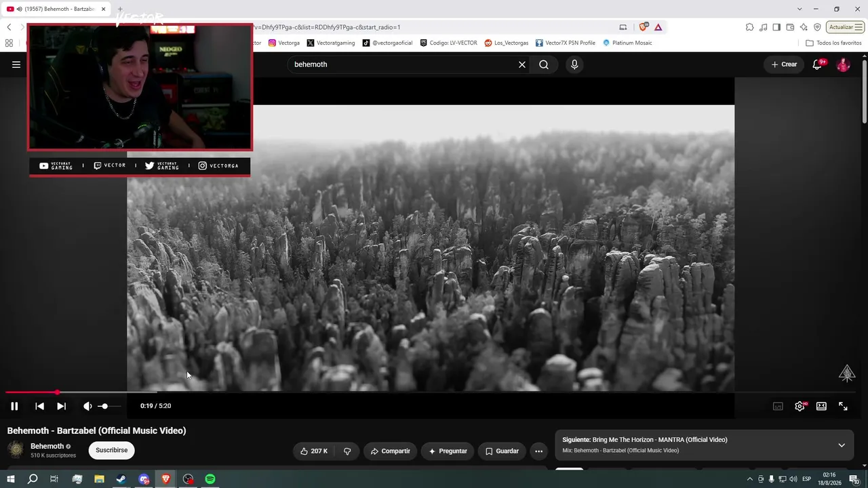The height and width of the screenshot is (488, 868).
Task: Open the Leo AI sparkle icon
Action: click(x=804, y=27)
